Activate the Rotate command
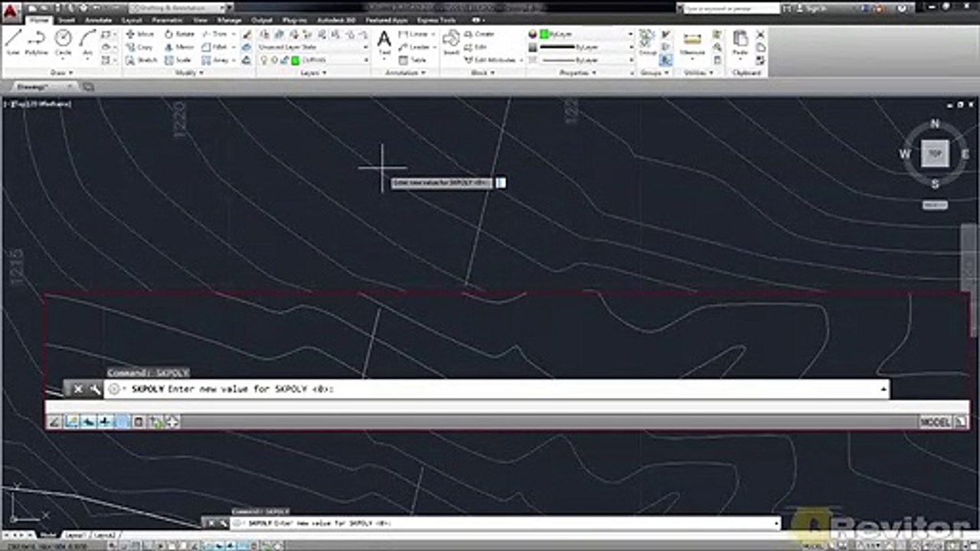The width and height of the screenshot is (980, 551). (179, 34)
